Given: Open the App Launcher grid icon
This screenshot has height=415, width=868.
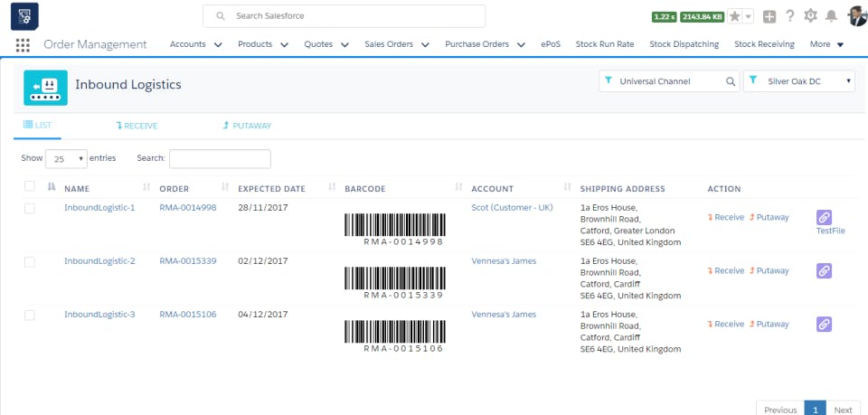Looking at the screenshot, I should (x=23, y=45).
